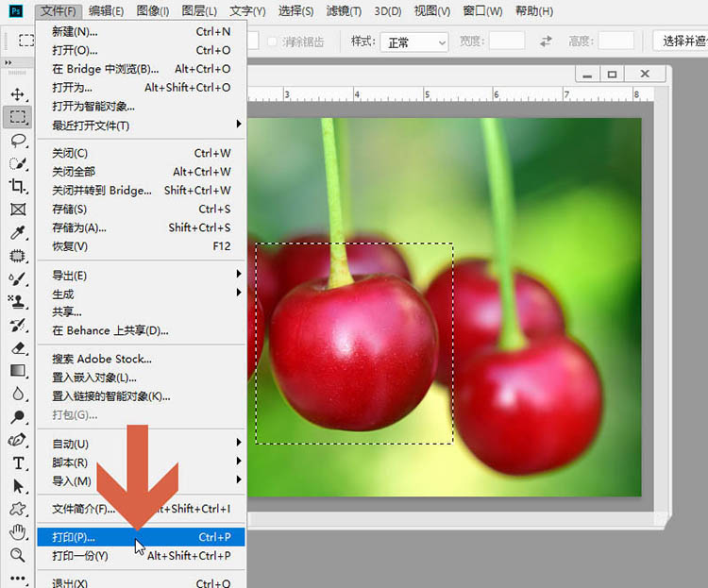This screenshot has height=588, width=708.
Task: Choose 新建(N)... from the File menu
Action: (x=142, y=31)
